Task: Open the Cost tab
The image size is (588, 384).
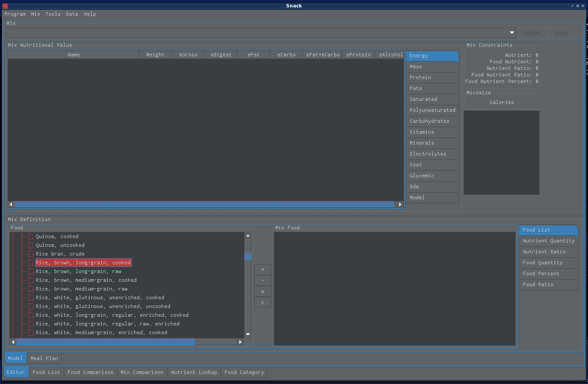Action: tap(432, 165)
